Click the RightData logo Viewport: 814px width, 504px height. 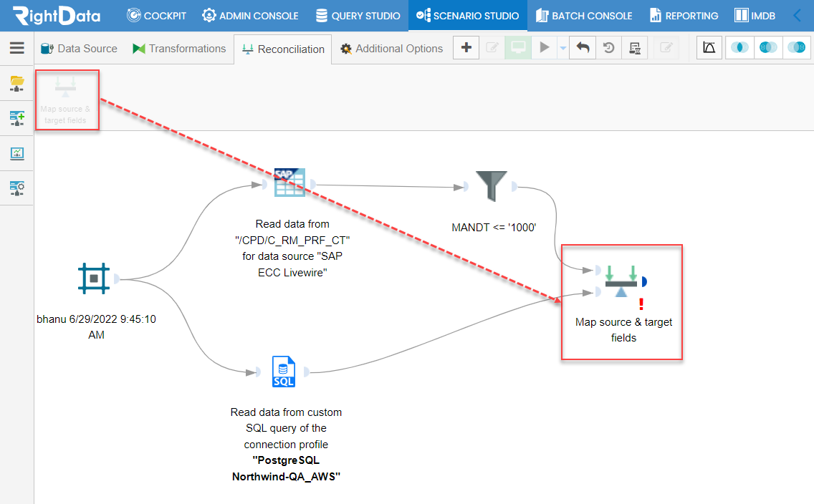tap(56, 16)
